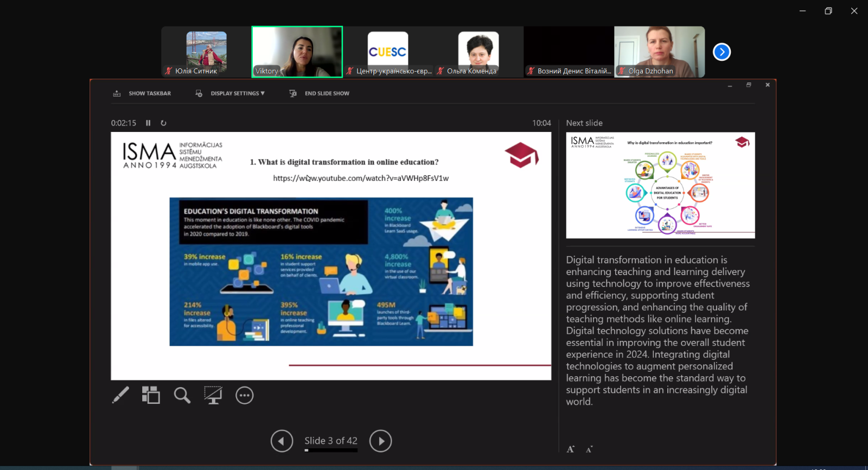Image resolution: width=868 pixels, height=470 pixels.
Task: Restore down the presenter view window
Action: point(749,85)
